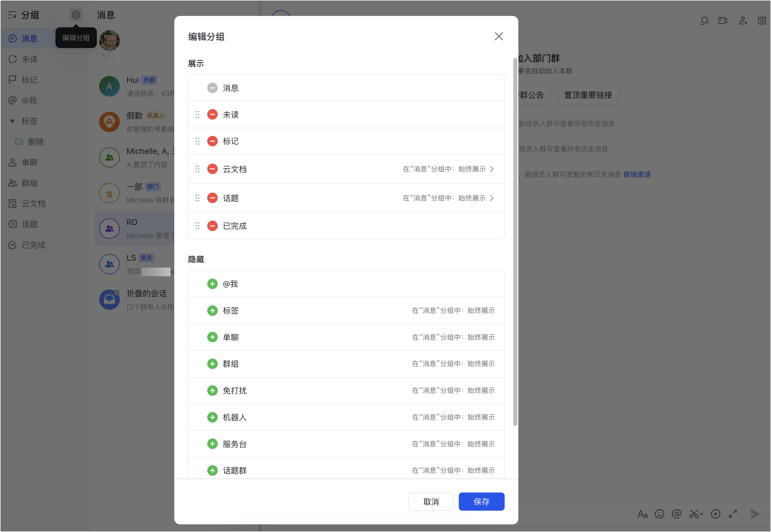Add 话题群 to displayed groups
Screen dimensions: 771x532
coord(212,470)
